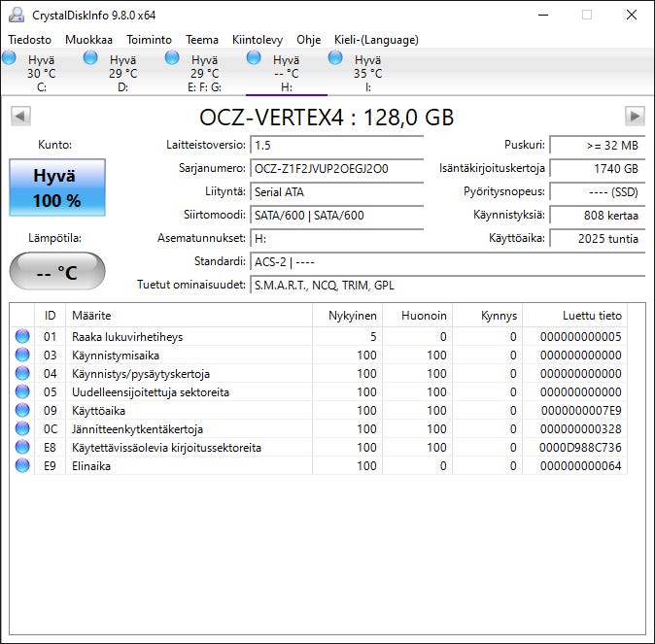Switch to drive D: at 29 °C
The height and width of the screenshot is (644, 655).
(x=122, y=73)
